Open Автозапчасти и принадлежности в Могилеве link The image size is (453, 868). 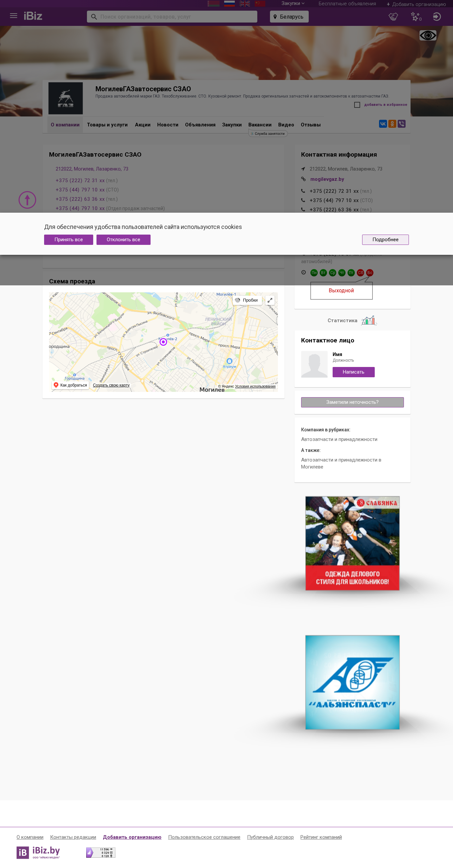(x=341, y=463)
